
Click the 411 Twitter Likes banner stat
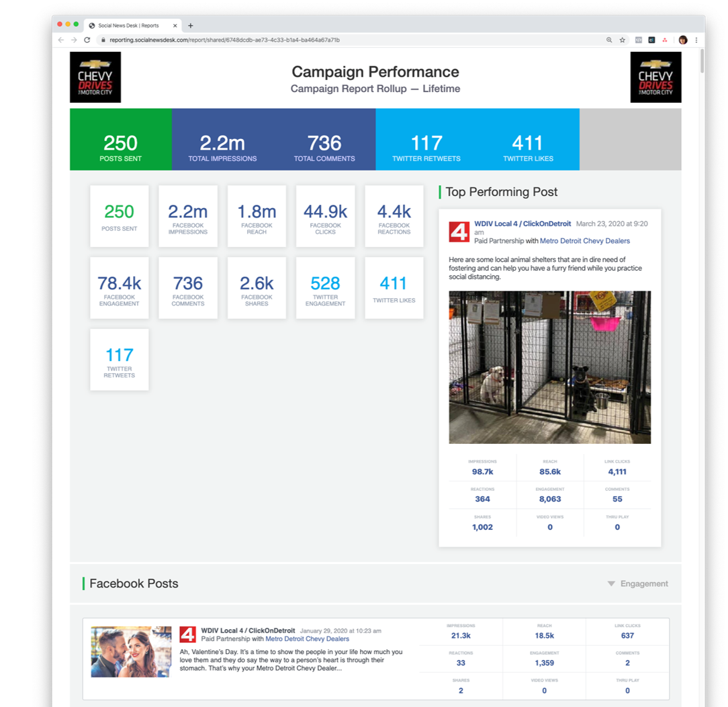pos(528,148)
